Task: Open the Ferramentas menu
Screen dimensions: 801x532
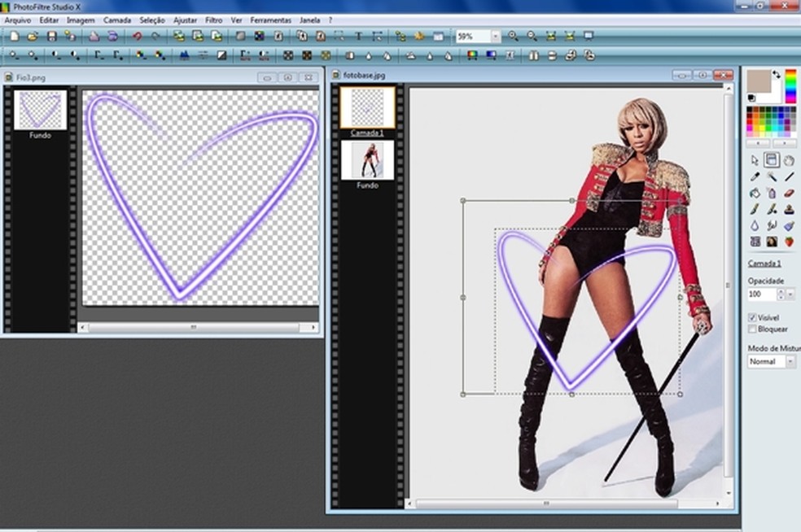Action: (271, 20)
